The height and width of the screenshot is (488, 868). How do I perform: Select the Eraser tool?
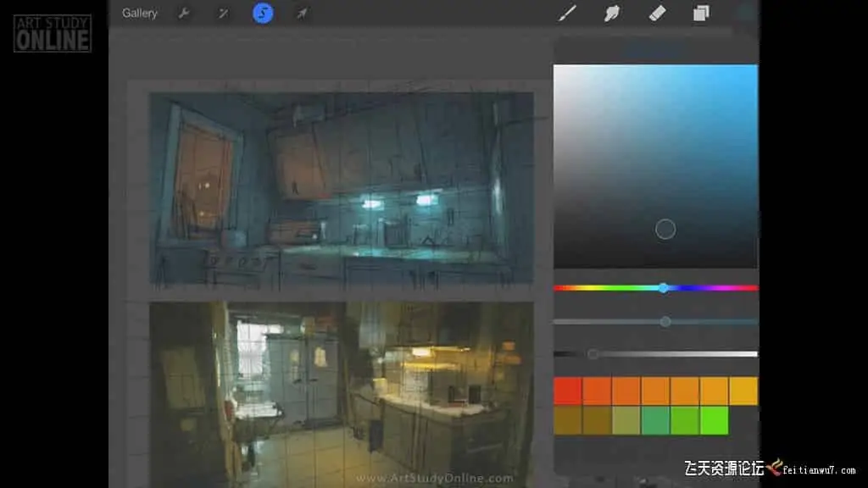(657, 14)
